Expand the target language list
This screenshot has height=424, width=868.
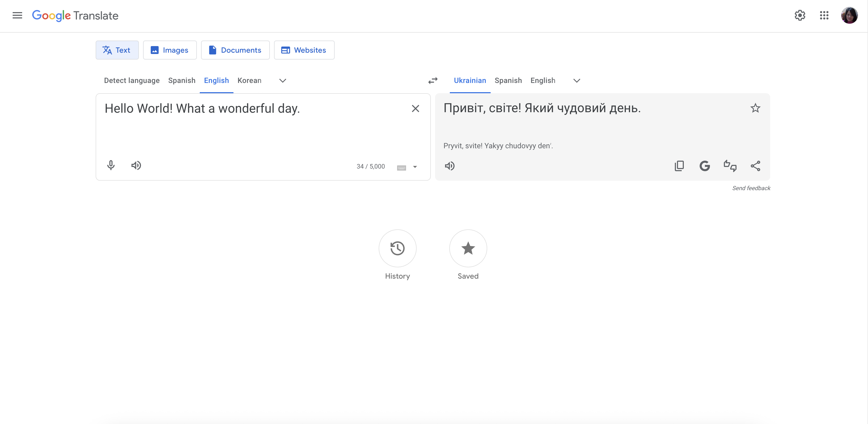tap(576, 81)
